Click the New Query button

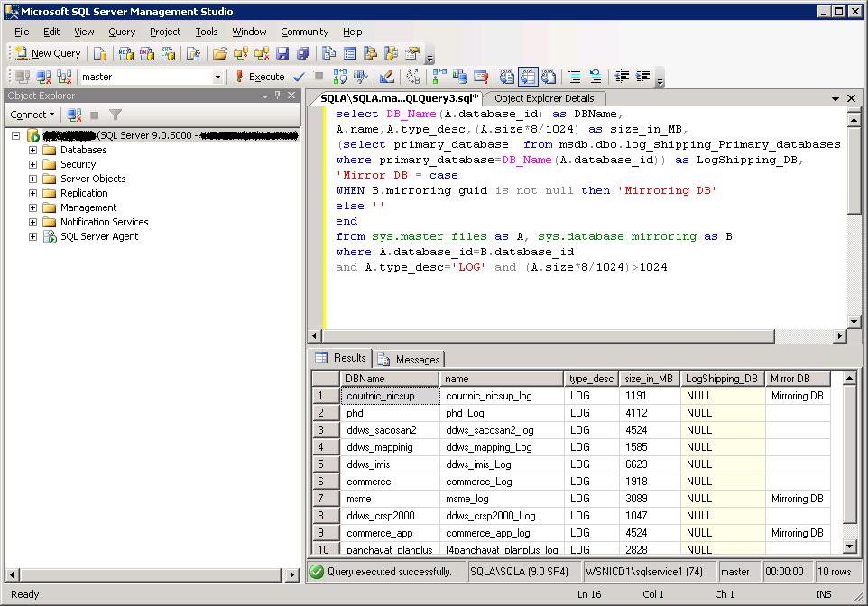pyautogui.click(x=48, y=53)
